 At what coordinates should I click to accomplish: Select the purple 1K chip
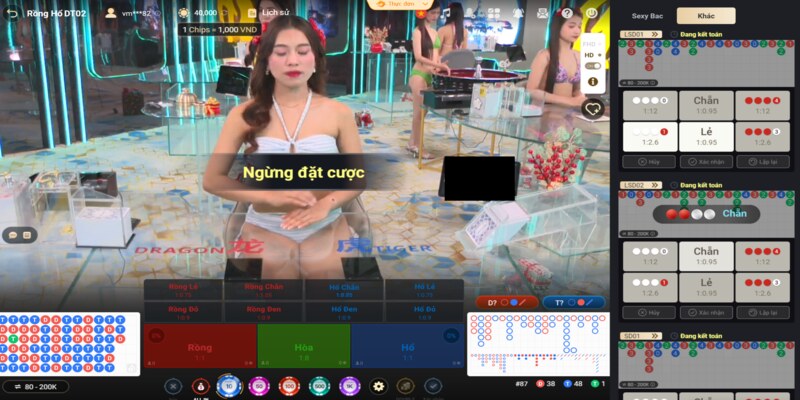pos(349,386)
